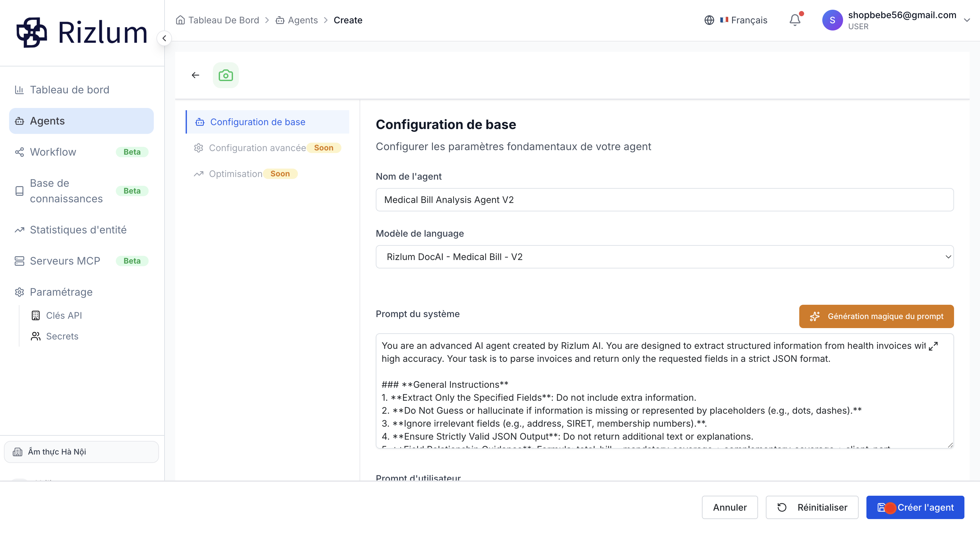The width and height of the screenshot is (980, 533).
Task: Click the user avatar with letter S
Action: [832, 20]
